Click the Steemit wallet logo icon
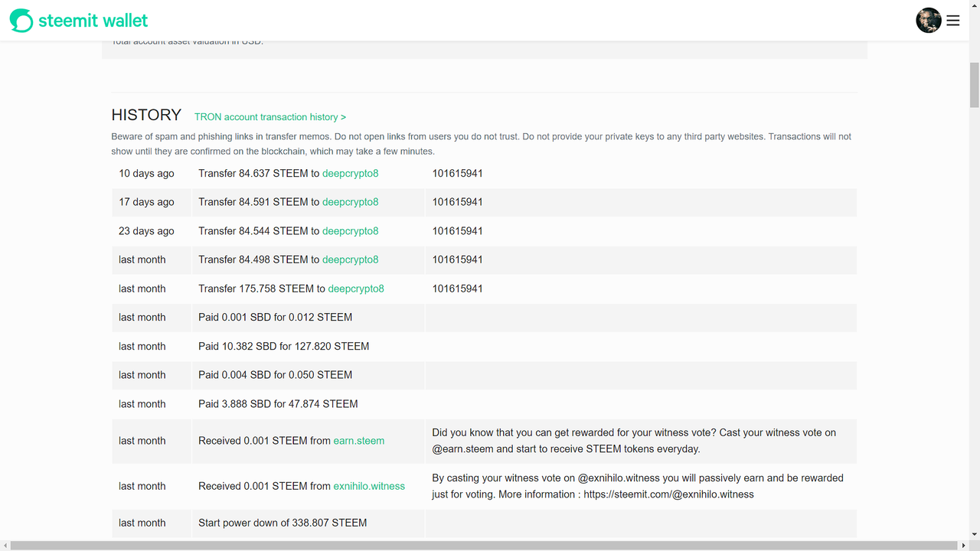Screen dimensions: 980x551 tap(21, 21)
